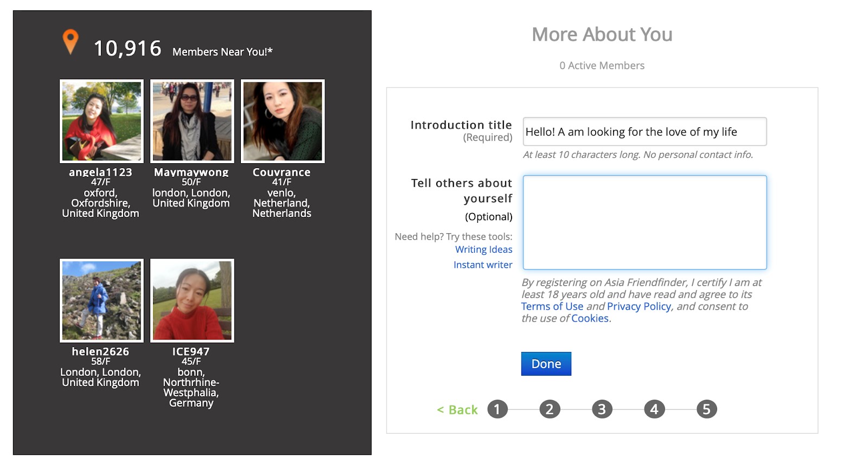Open ICE947's profile picture

pyautogui.click(x=192, y=300)
